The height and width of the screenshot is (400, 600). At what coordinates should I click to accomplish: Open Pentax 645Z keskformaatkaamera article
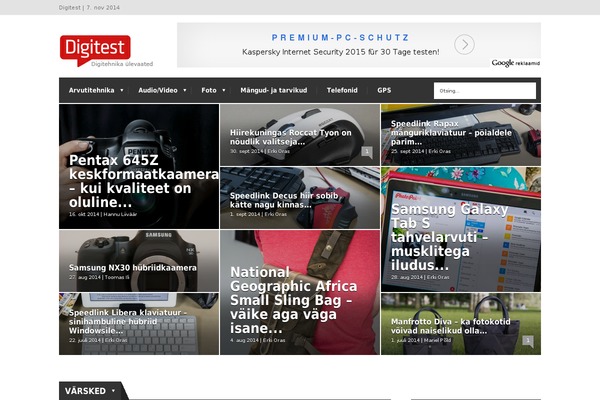click(143, 181)
